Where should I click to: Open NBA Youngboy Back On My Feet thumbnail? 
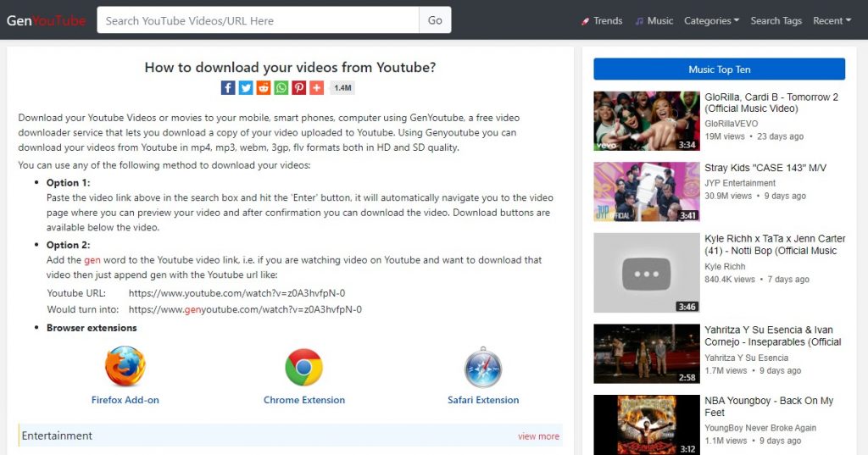click(x=647, y=424)
